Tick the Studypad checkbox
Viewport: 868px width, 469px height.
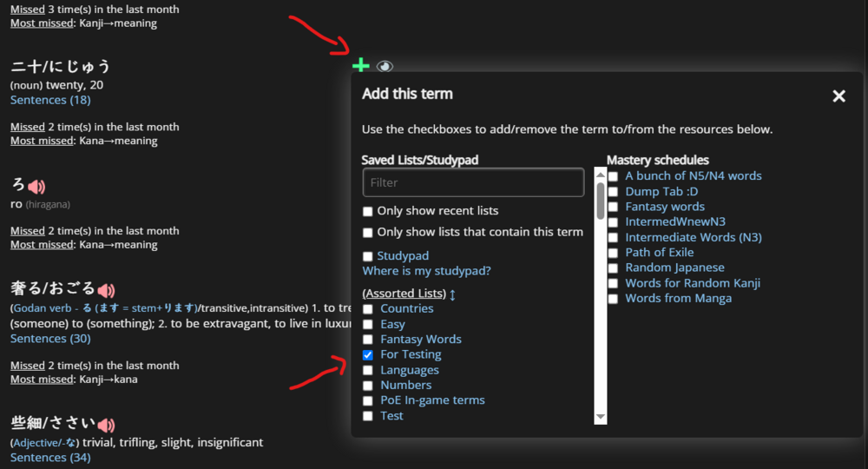tap(368, 256)
